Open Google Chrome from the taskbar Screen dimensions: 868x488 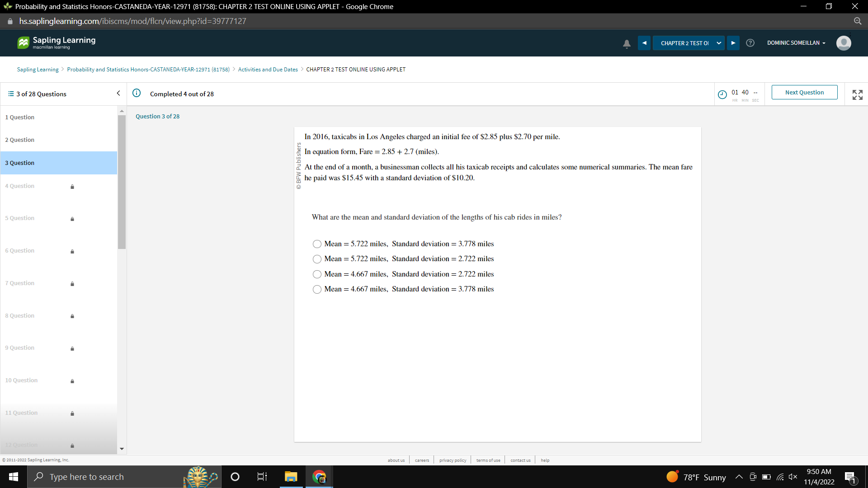click(x=320, y=477)
